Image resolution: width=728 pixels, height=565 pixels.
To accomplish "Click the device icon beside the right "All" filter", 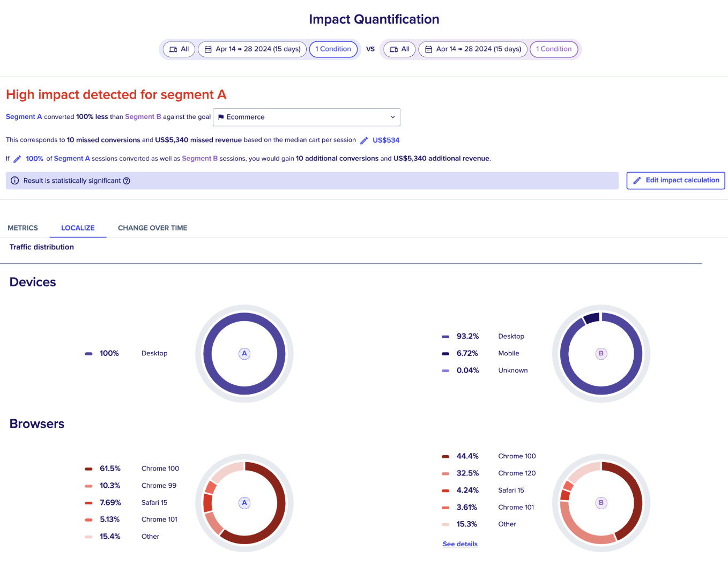I will [x=392, y=49].
